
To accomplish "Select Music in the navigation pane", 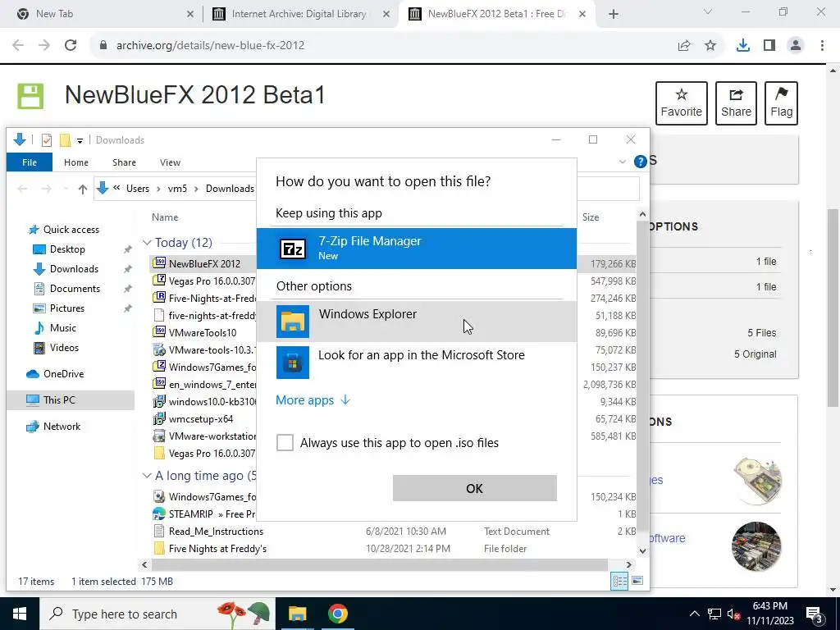I will (x=62, y=328).
